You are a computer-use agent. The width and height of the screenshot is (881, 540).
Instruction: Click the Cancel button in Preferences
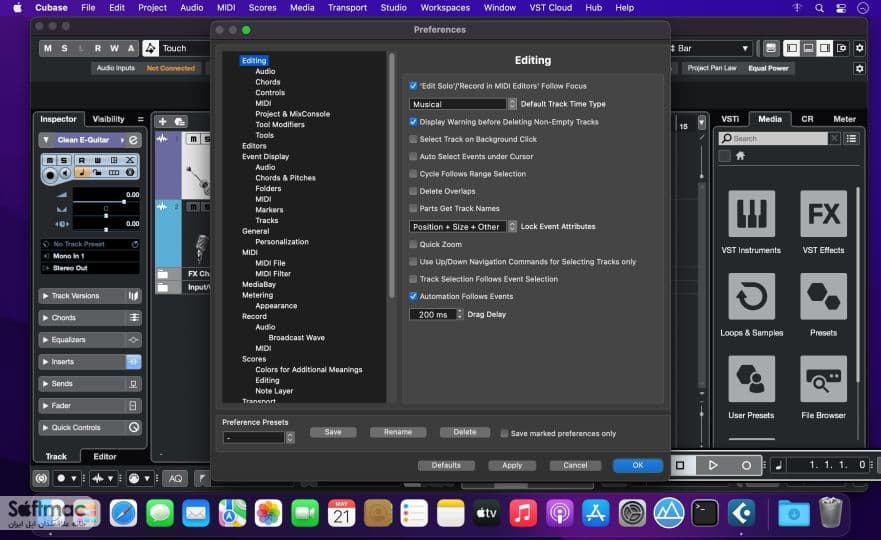pyautogui.click(x=575, y=465)
